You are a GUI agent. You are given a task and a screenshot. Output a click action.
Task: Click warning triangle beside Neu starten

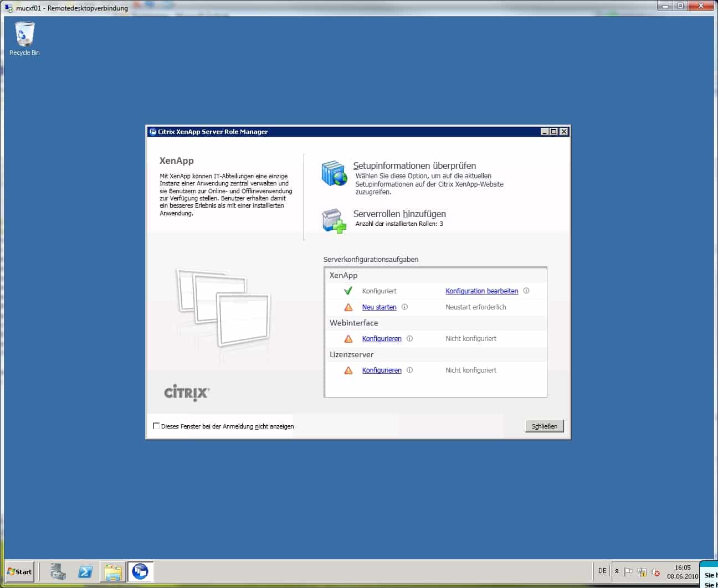click(x=348, y=307)
